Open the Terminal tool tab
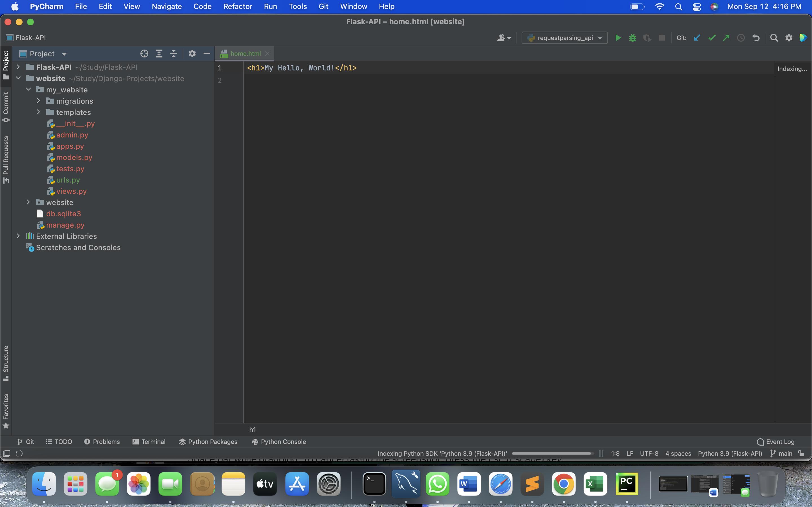Viewport: 812px width, 507px height. pyautogui.click(x=149, y=442)
